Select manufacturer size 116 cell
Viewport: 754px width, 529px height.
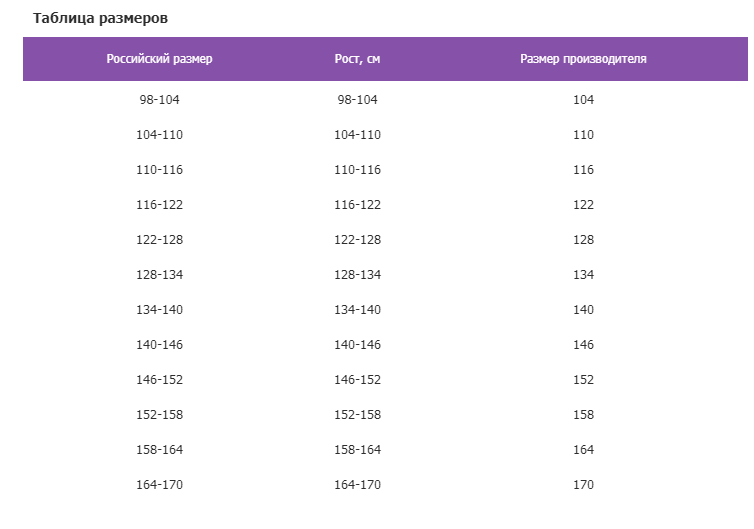[x=583, y=170]
